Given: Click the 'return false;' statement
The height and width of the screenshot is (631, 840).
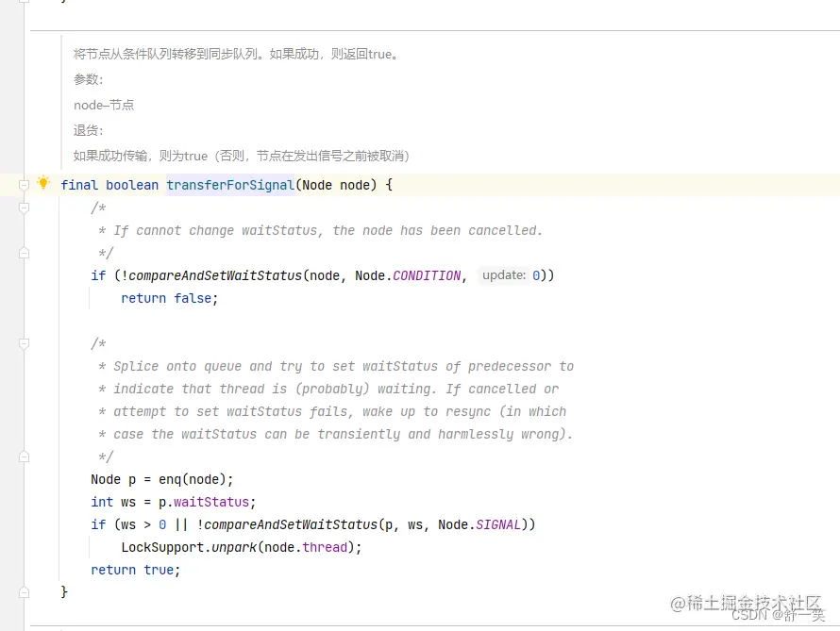Looking at the screenshot, I should point(169,298).
